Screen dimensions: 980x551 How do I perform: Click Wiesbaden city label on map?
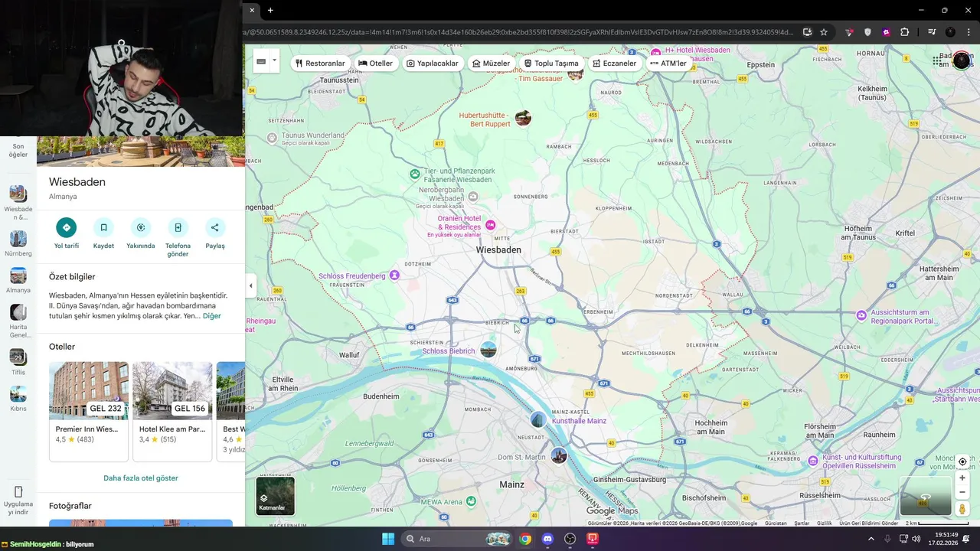[498, 250]
